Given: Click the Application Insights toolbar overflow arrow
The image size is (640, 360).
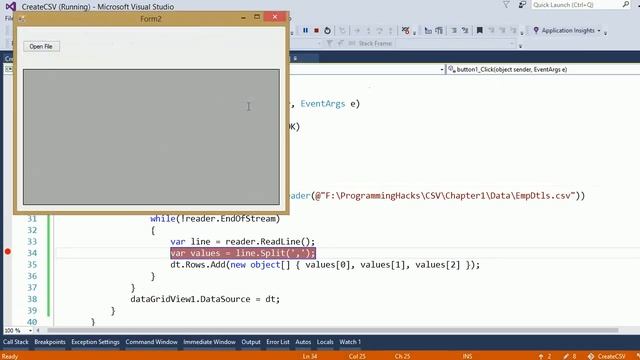Looking at the screenshot, I should (605, 33).
